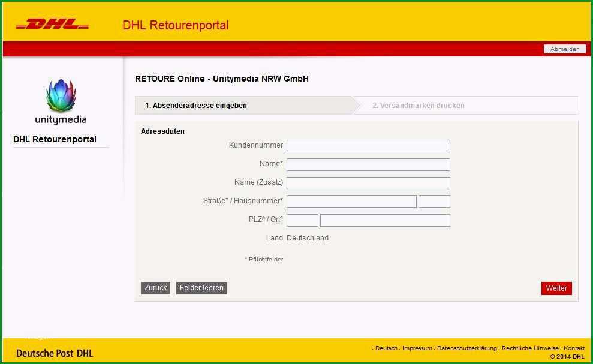The height and width of the screenshot is (364, 593).
Task: Click the Deutschland country value
Action: (x=308, y=238)
